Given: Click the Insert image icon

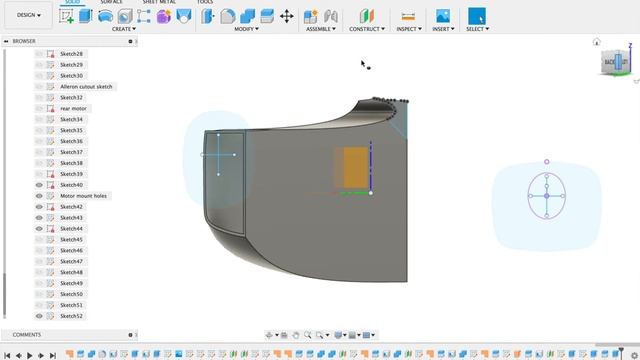Looking at the screenshot, I should pyautogui.click(x=443, y=16).
